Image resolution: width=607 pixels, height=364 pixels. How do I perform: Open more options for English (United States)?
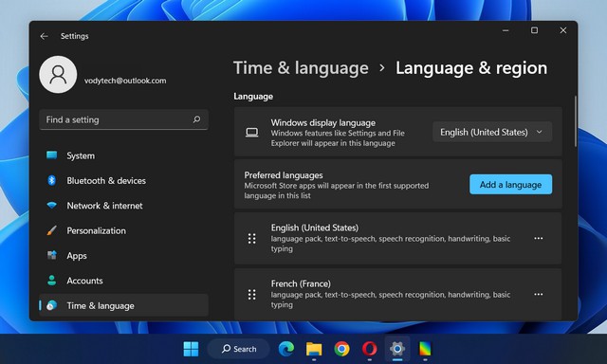538,238
